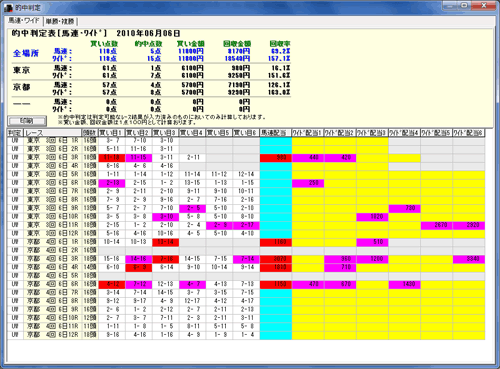Select the 京都 4回 6日 1R race row
Screen dimensions: 500x369
pos(246,242)
